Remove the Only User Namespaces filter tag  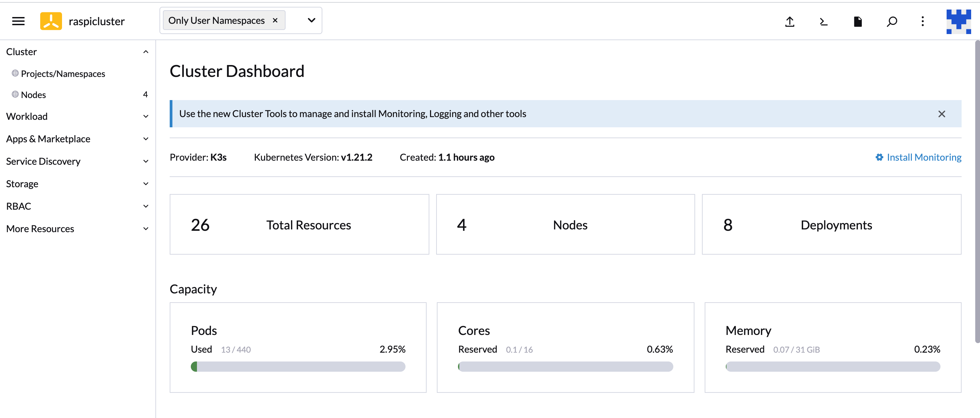275,20
